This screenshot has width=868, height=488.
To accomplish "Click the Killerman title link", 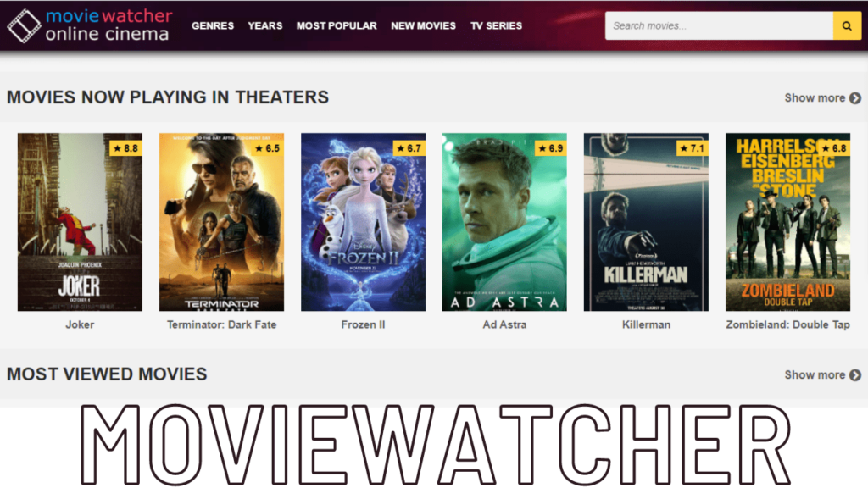I will point(646,324).
